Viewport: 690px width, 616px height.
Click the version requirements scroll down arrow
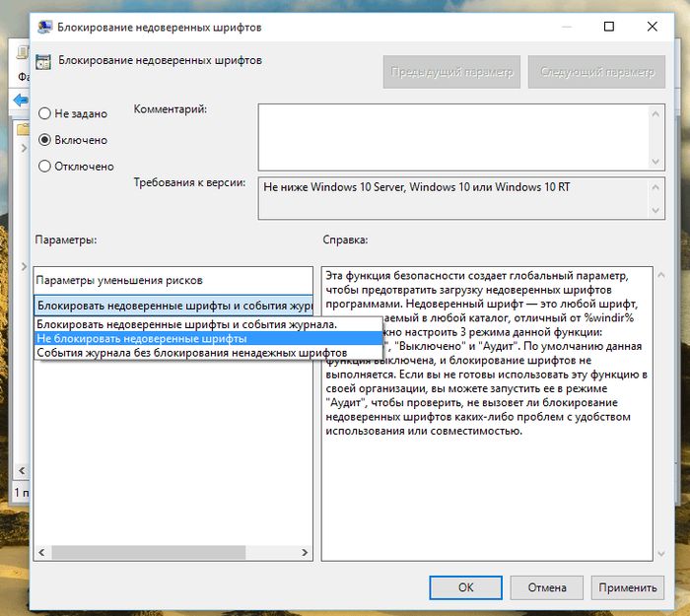pyautogui.click(x=655, y=210)
